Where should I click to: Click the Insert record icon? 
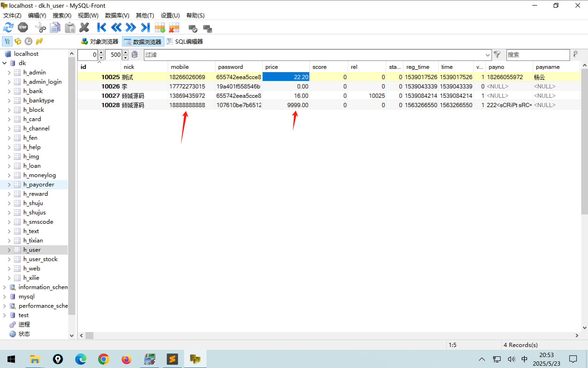160,28
